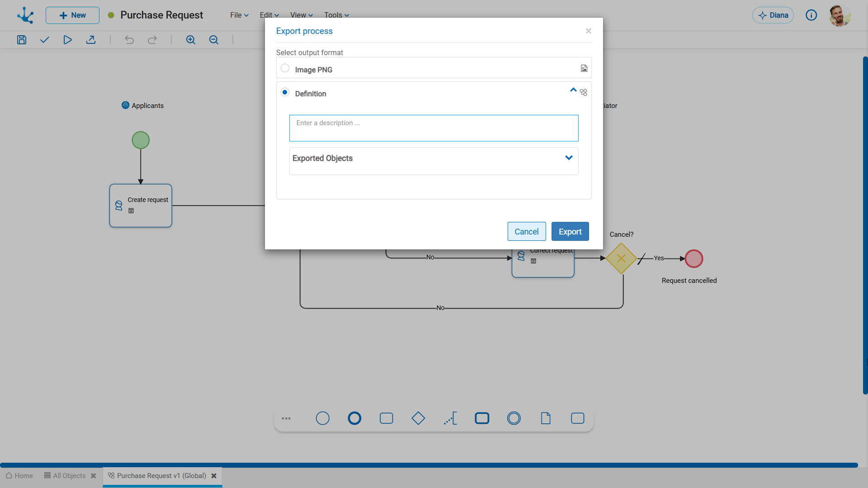Open the Edit menu
Image resolution: width=868 pixels, height=488 pixels.
(269, 15)
